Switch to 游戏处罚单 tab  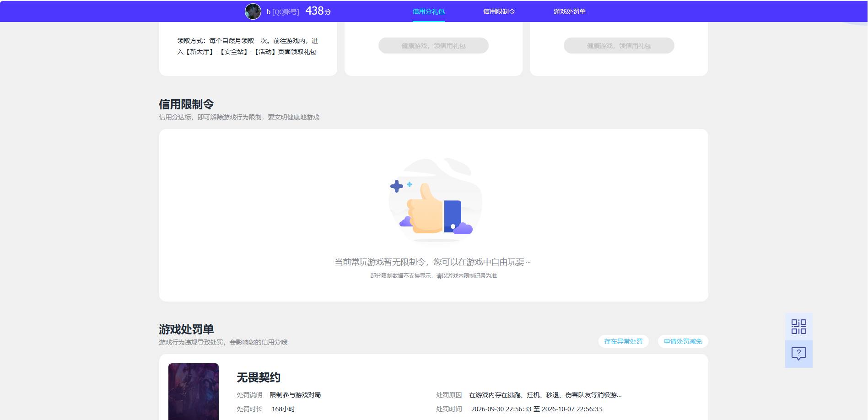point(570,11)
